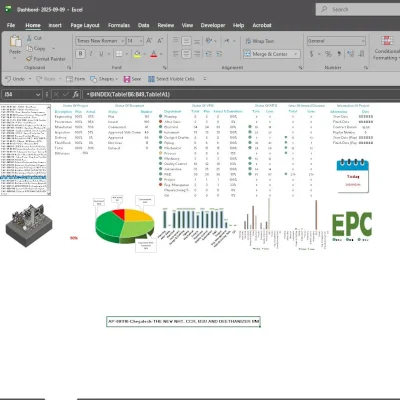
Task: Switch to the Formulas ribbon tab
Action: pos(119,25)
